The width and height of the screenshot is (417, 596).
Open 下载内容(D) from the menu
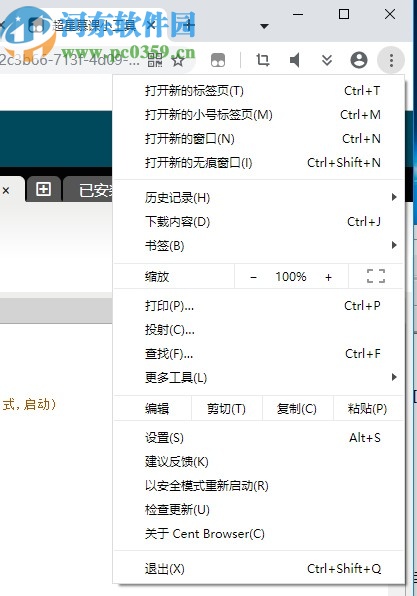258,221
